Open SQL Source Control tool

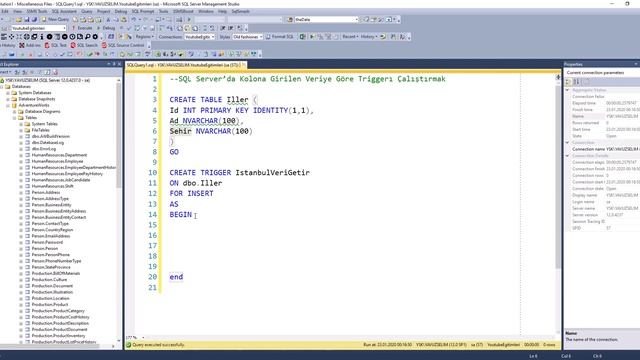point(123,45)
